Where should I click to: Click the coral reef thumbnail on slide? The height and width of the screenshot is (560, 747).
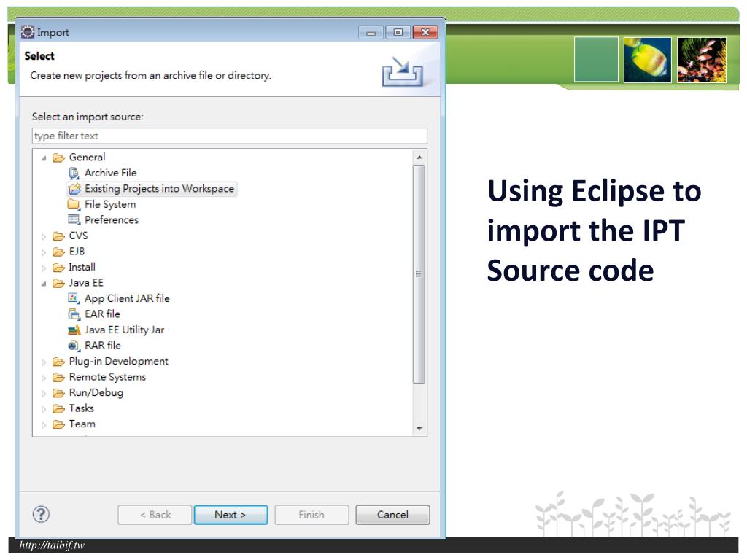(702, 60)
